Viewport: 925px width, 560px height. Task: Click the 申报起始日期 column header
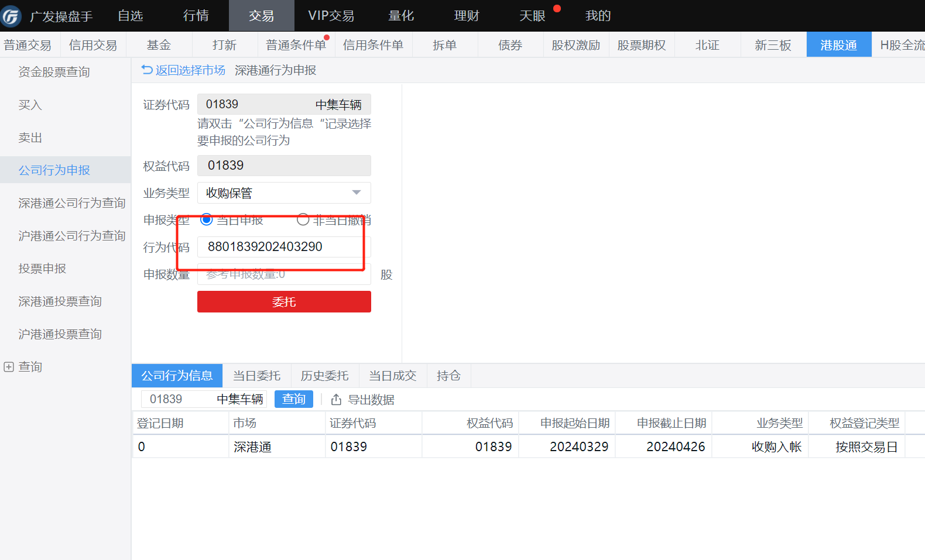567,423
